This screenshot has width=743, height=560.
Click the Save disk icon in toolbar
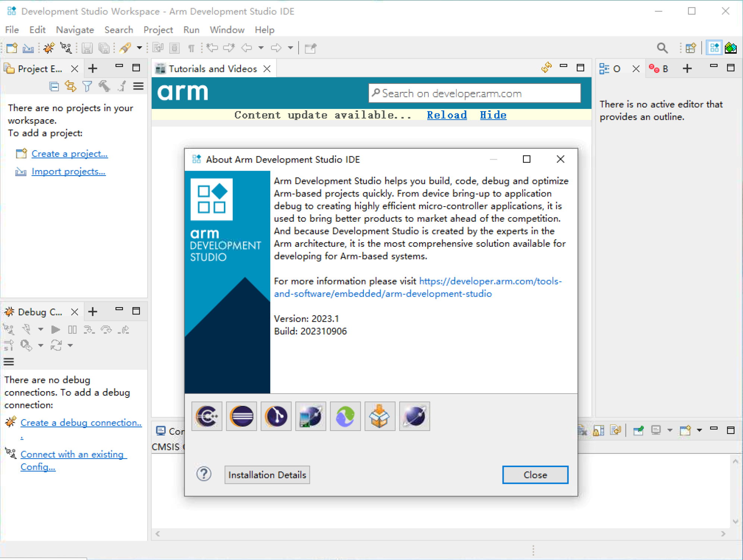tap(87, 48)
